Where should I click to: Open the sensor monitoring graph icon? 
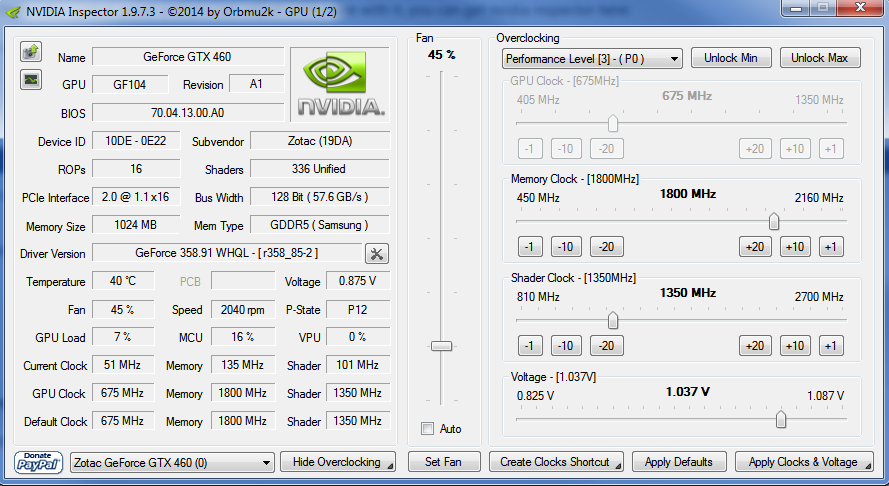(31, 79)
